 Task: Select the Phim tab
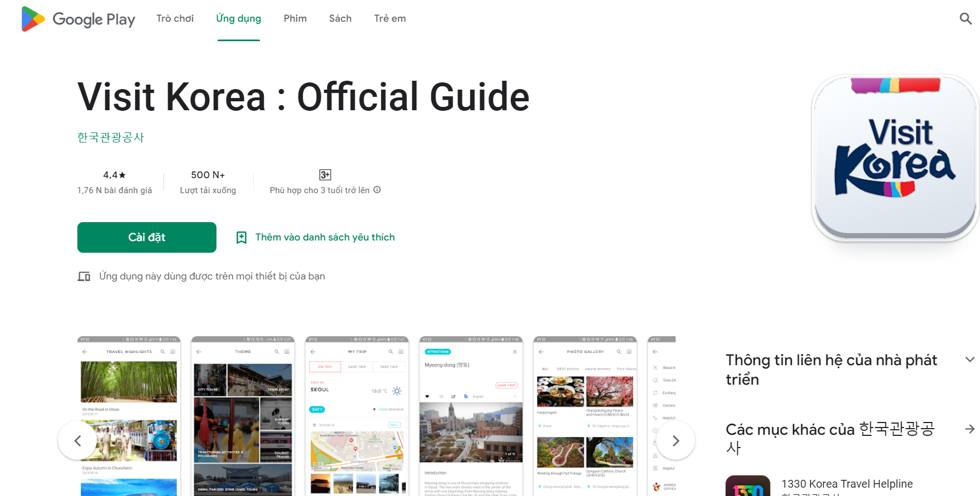(x=295, y=19)
